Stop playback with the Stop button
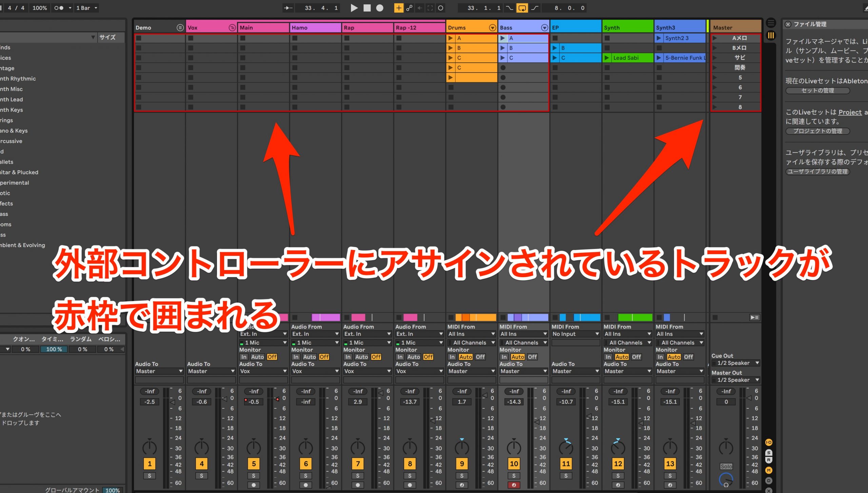868x493 pixels. click(x=367, y=8)
